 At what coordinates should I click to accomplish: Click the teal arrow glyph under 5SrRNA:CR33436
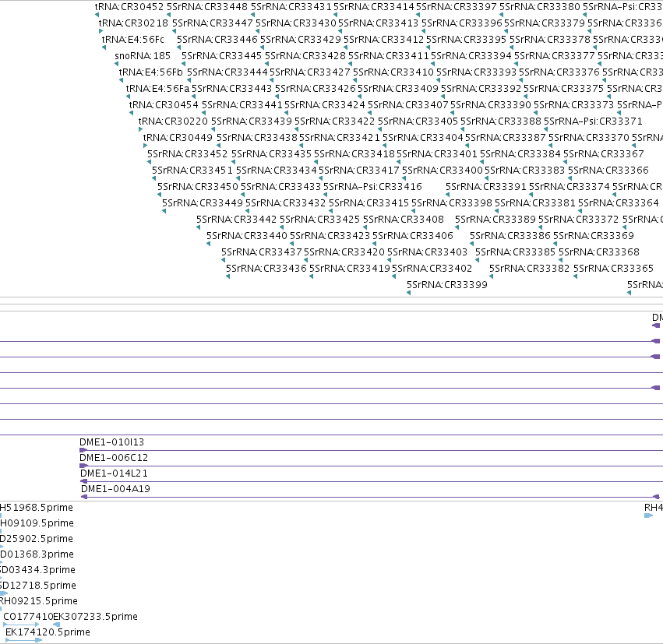(x=228, y=276)
